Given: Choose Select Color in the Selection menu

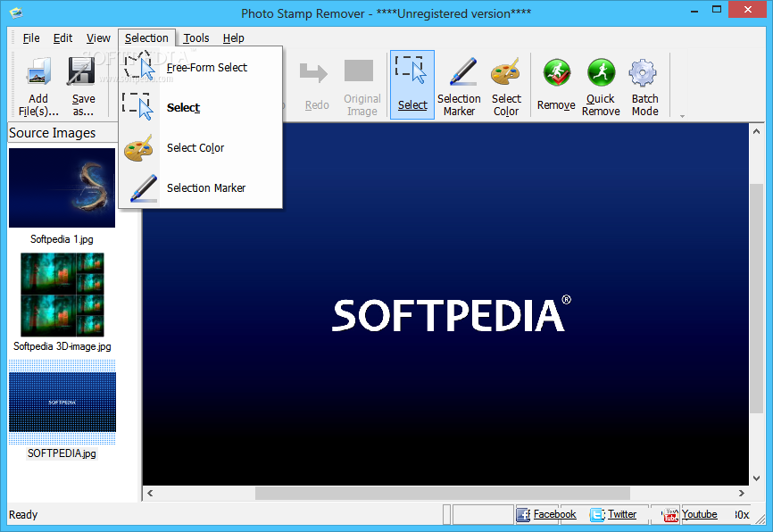Looking at the screenshot, I should (201, 148).
